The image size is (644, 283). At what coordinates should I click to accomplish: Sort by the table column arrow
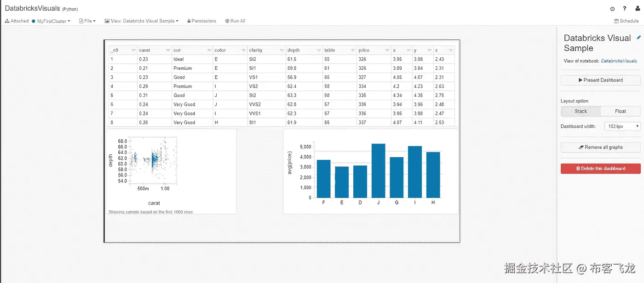[353, 50]
